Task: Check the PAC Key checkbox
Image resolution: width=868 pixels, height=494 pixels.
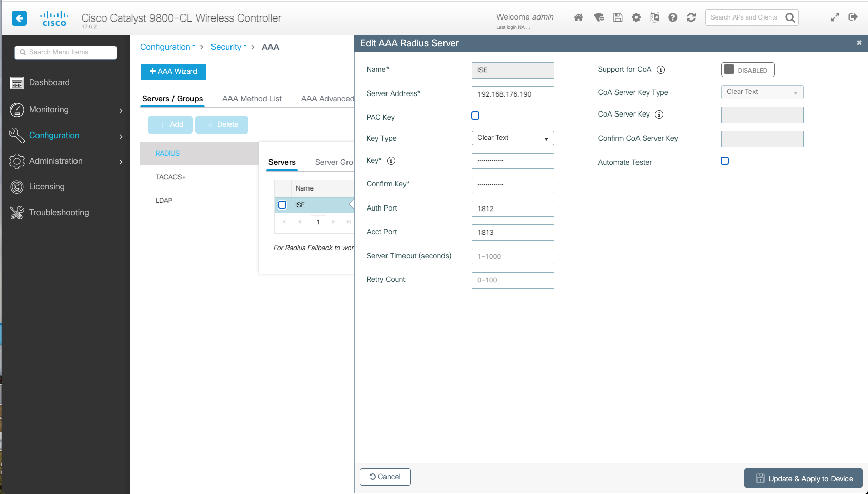Action: pyautogui.click(x=475, y=116)
